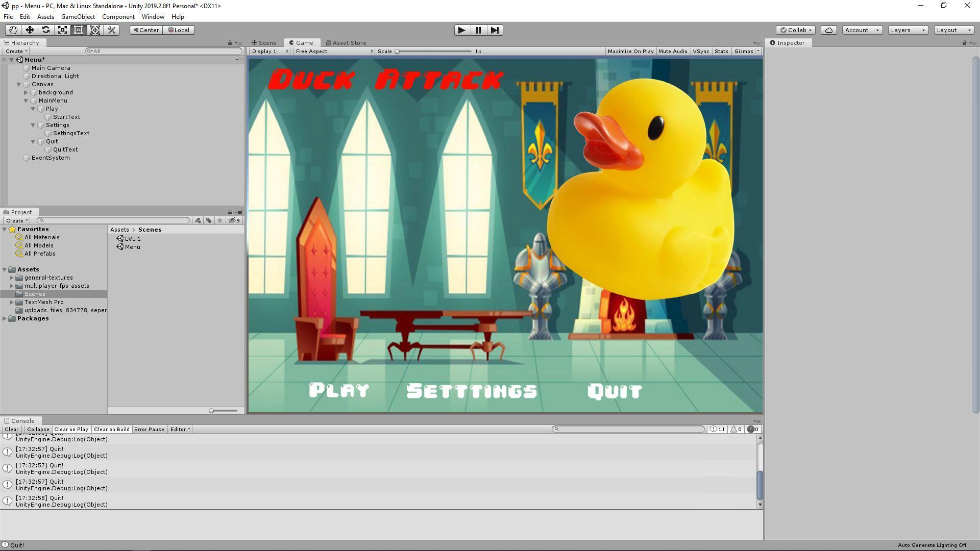Open the Gizmos dropdown
980x551 pixels.
point(747,52)
